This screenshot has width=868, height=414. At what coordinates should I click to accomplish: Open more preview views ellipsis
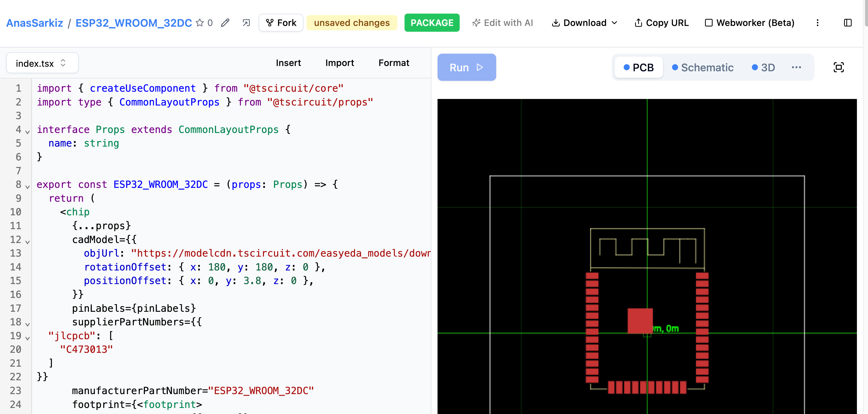point(796,67)
